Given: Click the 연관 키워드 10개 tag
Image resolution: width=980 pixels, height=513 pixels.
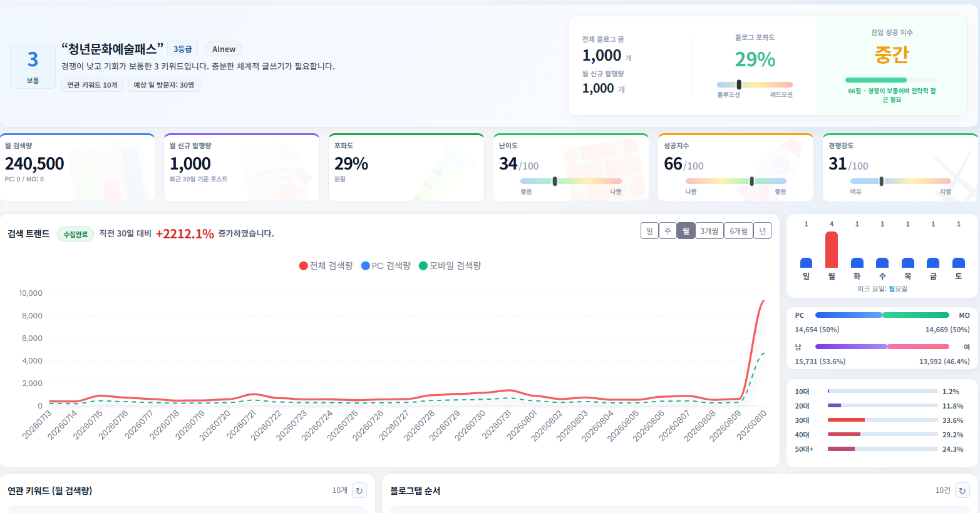Looking at the screenshot, I should pos(92,85).
